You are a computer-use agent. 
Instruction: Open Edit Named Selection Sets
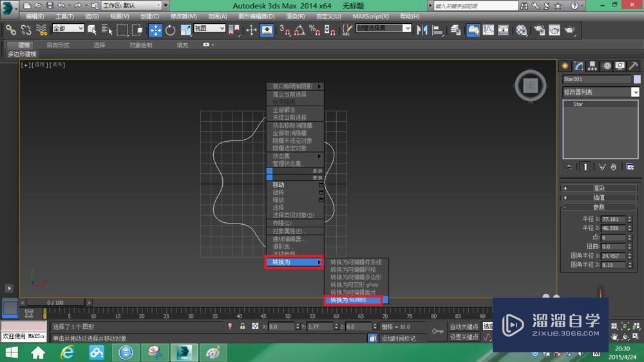tap(348, 30)
